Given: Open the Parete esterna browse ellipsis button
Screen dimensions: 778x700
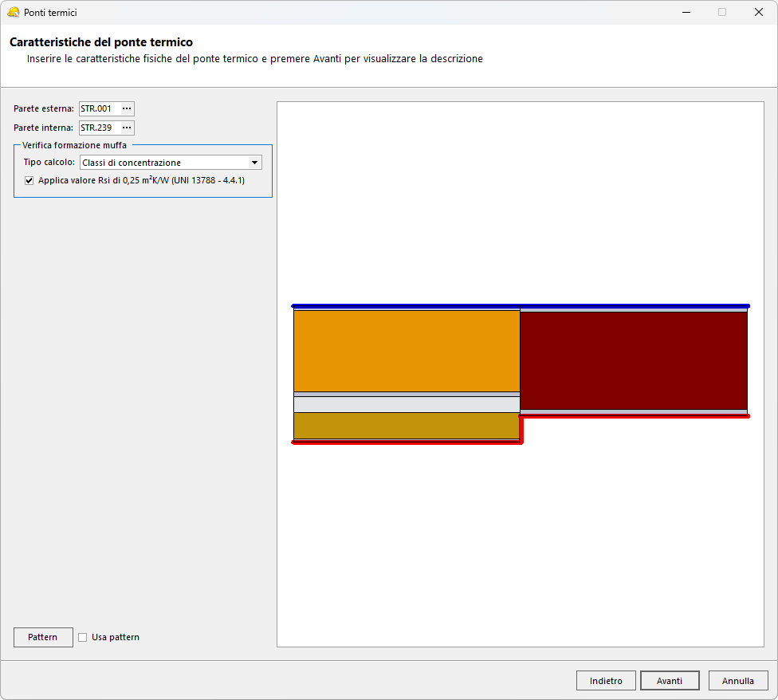Looking at the screenshot, I should (126, 108).
